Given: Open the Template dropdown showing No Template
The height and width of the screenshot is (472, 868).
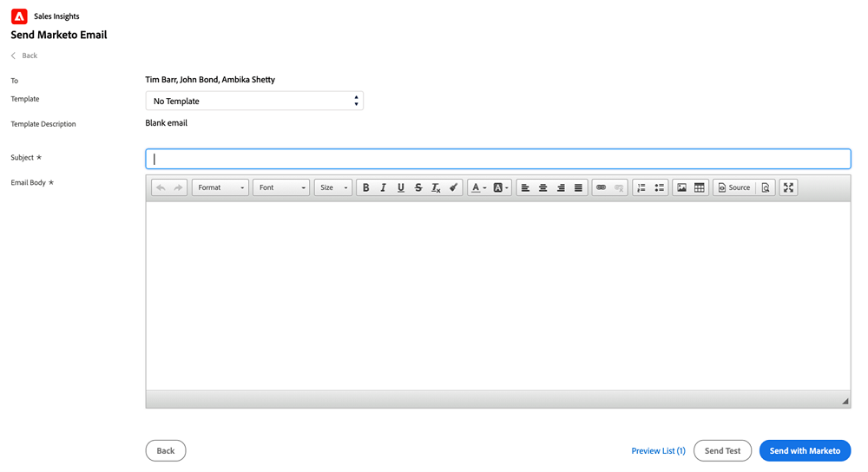Looking at the screenshot, I should [x=254, y=101].
